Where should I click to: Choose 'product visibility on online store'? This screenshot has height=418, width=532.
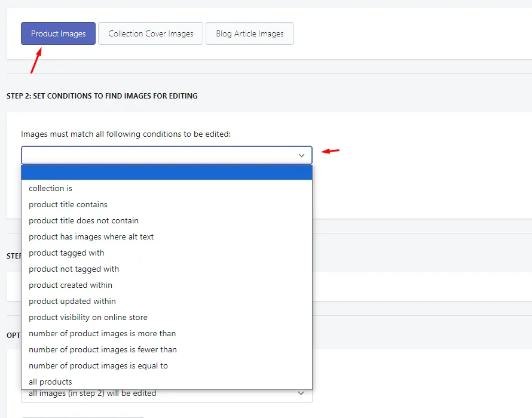point(167,317)
